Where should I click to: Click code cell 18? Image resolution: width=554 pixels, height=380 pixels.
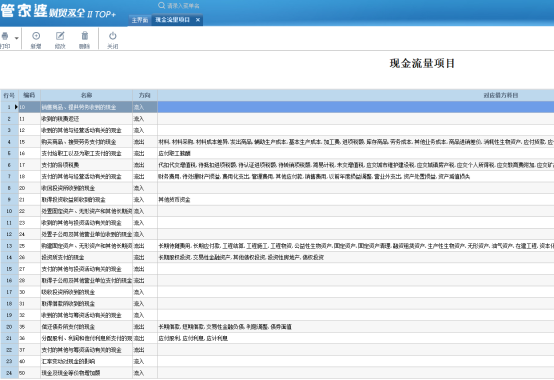click(29, 177)
